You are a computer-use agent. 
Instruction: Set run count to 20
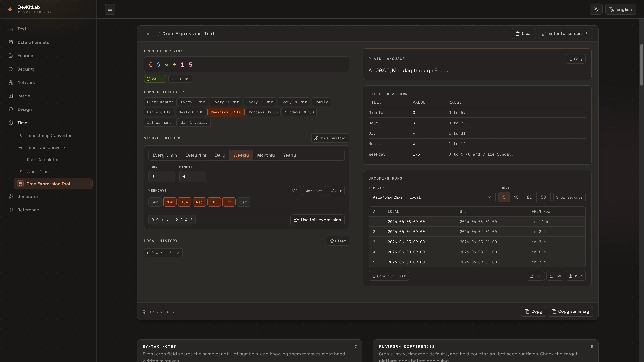pyautogui.click(x=529, y=197)
